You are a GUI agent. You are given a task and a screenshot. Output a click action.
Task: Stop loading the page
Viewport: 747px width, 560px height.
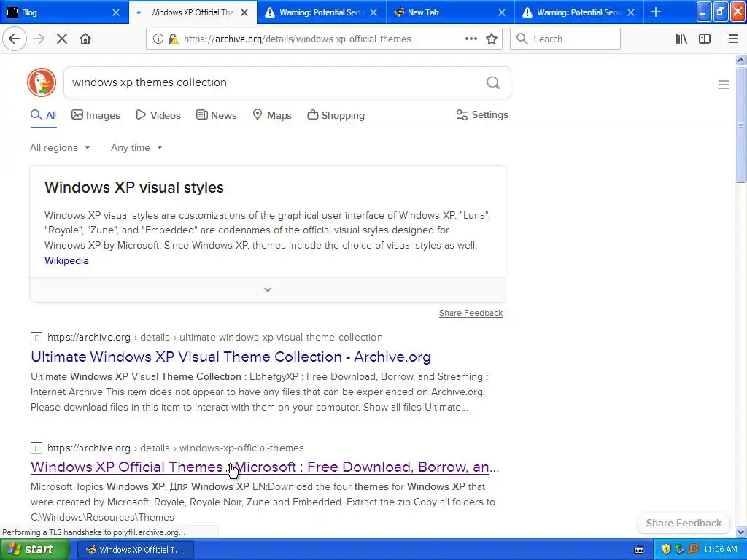62,39
